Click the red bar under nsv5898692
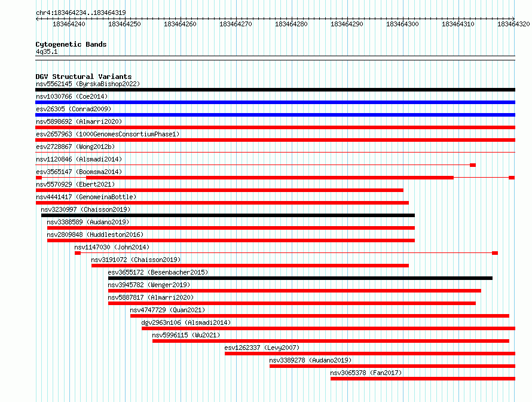This screenshot has width=532, height=402. coord(275,127)
